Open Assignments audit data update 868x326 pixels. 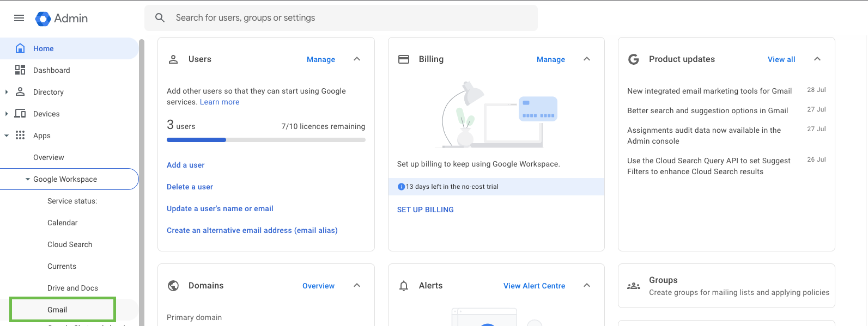point(704,136)
